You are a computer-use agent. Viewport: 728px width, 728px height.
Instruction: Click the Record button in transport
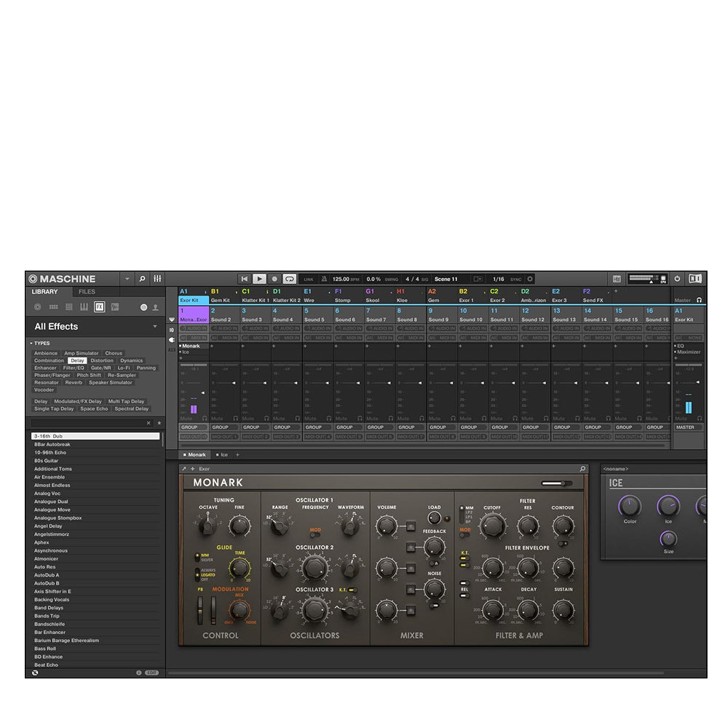(x=274, y=279)
